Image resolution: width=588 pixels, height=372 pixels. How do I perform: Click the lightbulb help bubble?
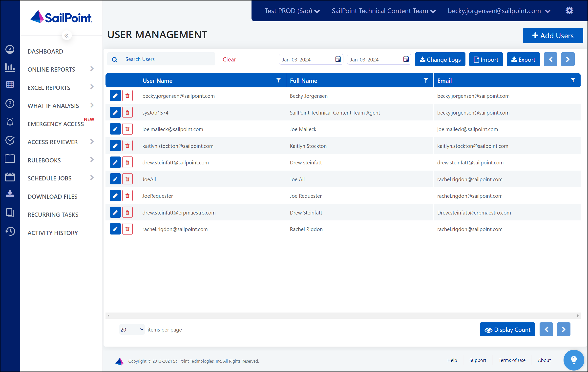(x=574, y=360)
